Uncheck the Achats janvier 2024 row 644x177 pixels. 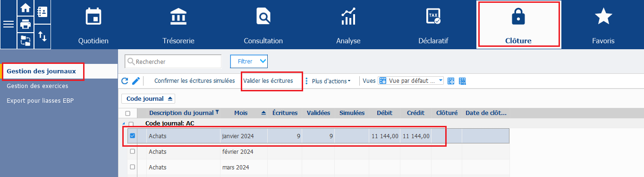[x=133, y=136]
